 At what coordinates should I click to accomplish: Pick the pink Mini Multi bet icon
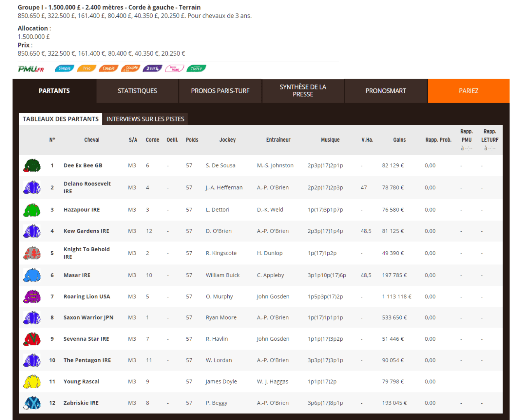174,68
